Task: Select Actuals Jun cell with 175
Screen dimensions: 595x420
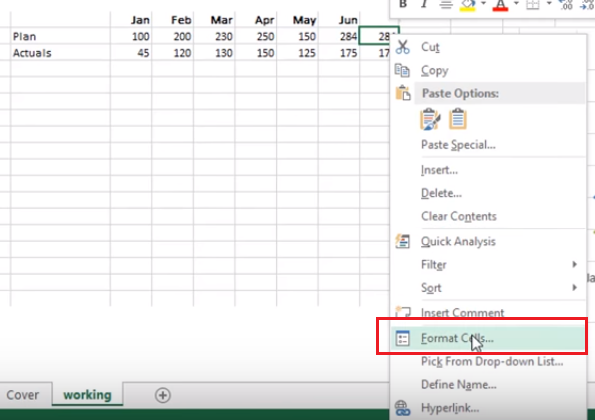Action: click(339, 53)
